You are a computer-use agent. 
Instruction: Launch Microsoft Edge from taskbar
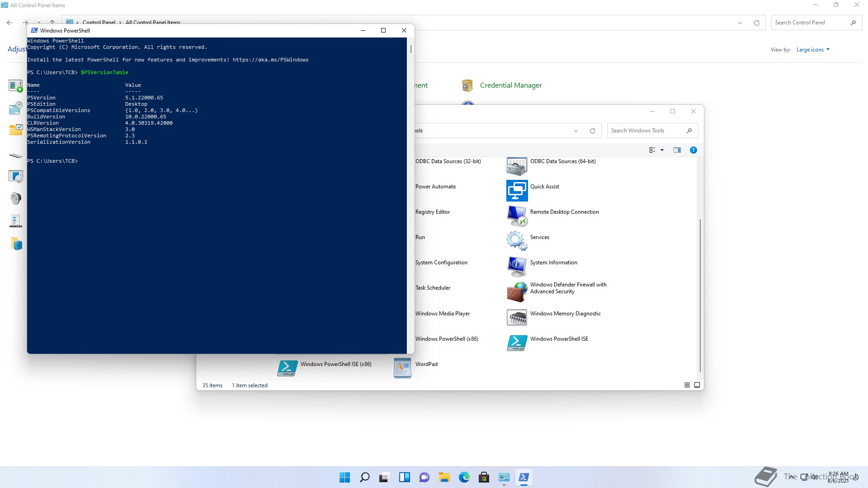tap(464, 477)
